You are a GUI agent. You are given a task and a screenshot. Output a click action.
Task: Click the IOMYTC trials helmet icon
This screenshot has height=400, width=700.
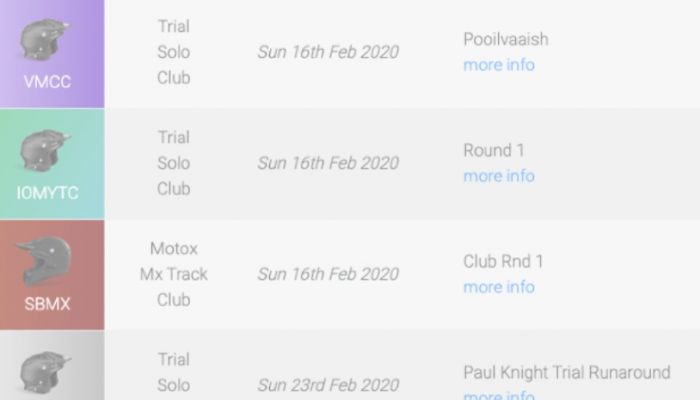pos(45,150)
